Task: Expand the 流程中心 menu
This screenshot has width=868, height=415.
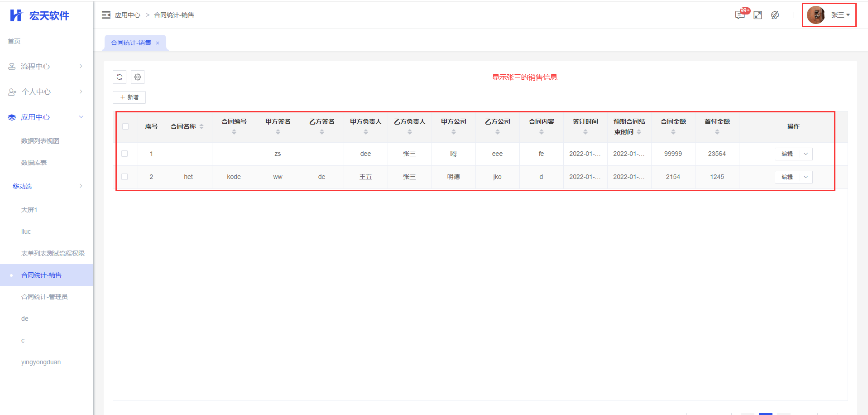Action: coord(45,67)
